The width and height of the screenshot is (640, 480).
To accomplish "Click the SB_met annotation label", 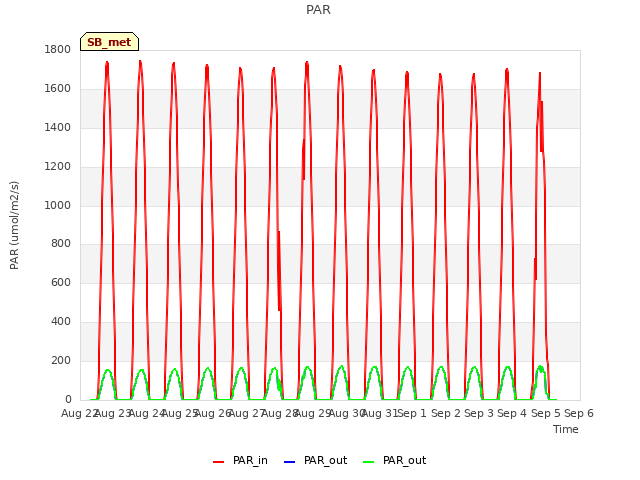I will pos(109,42).
